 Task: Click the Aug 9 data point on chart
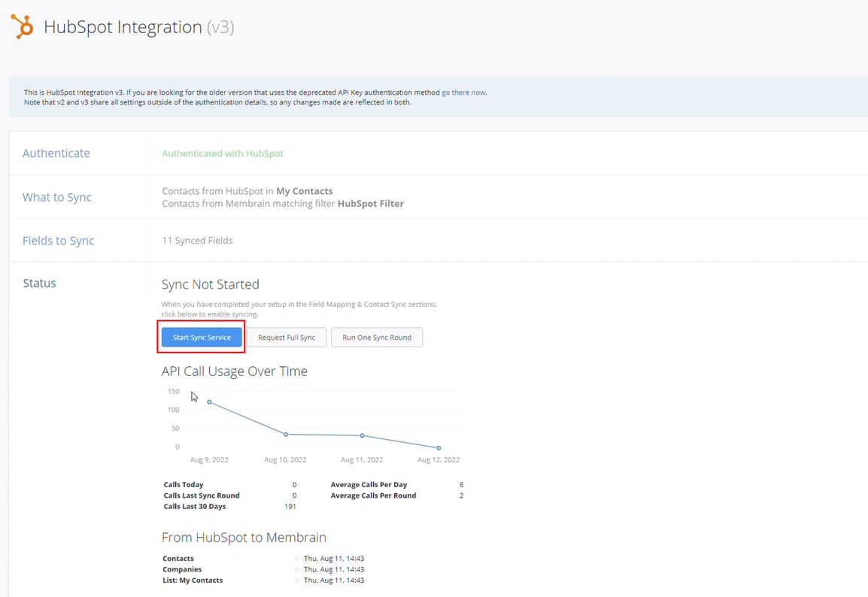click(209, 402)
